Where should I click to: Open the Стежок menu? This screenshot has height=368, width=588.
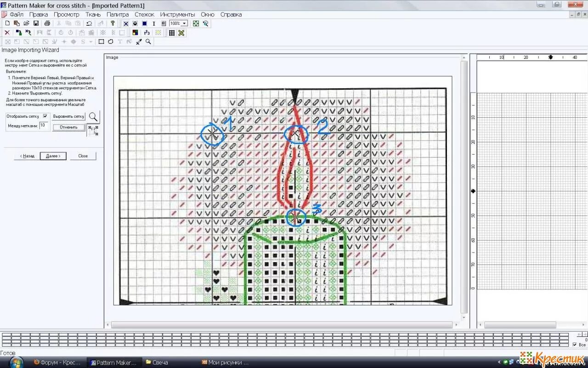coord(144,14)
